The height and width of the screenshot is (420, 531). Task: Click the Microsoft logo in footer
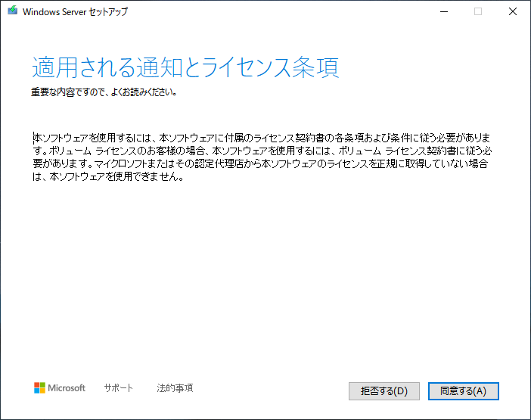point(60,387)
